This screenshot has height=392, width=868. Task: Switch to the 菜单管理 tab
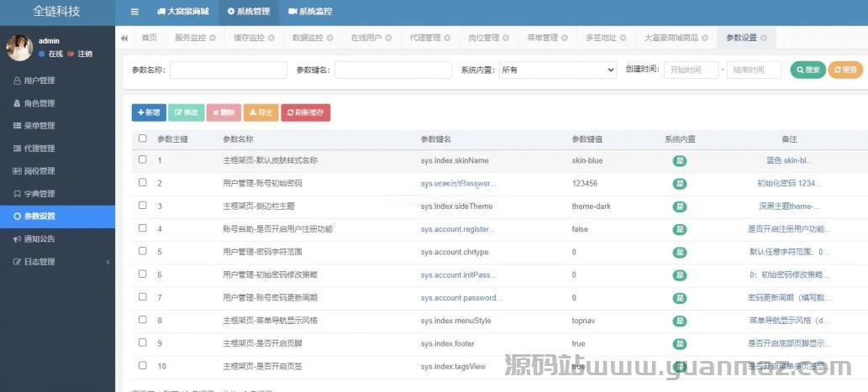pyautogui.click(x=542, y=38)
